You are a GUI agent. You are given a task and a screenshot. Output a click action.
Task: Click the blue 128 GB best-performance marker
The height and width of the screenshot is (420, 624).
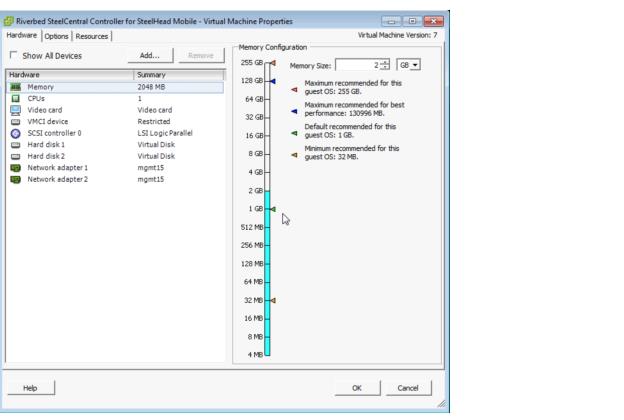pos(273,81)
